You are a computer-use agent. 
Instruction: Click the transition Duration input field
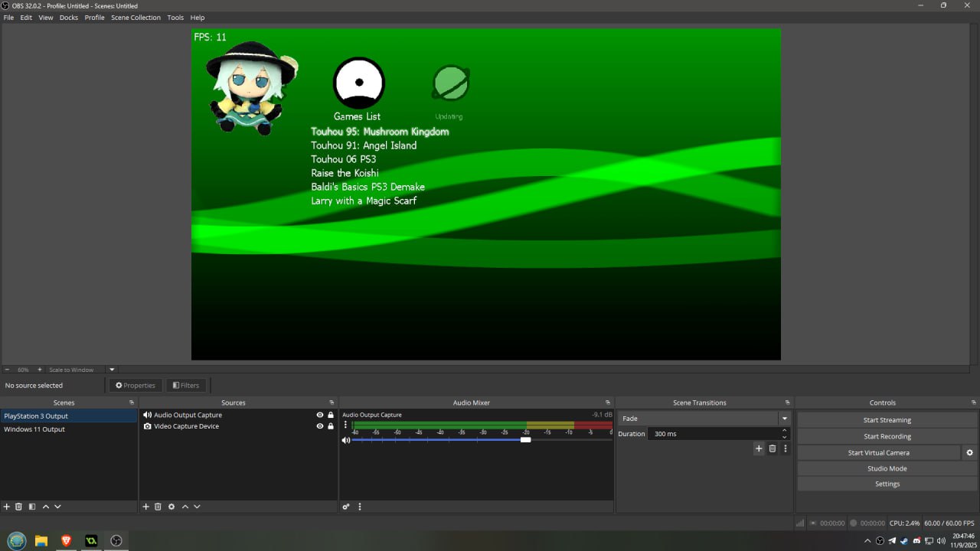714,434
